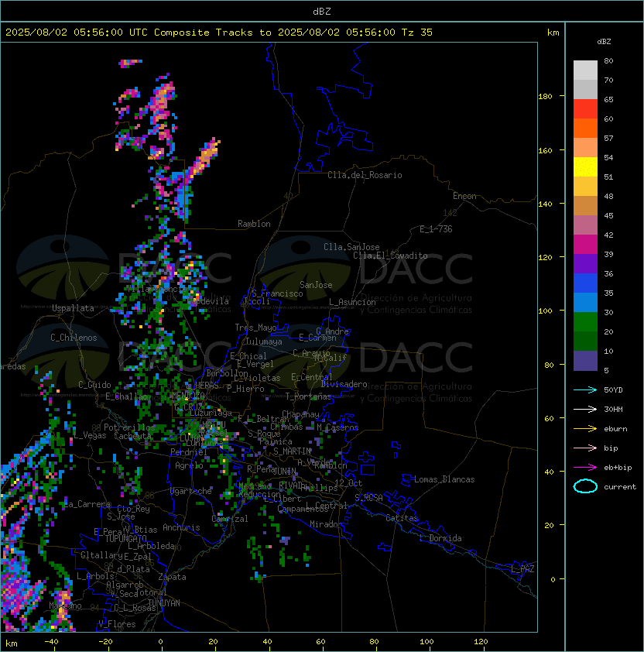Click the 'Tz 35' value in the header
644x652 pixels.
pos(417,32)
